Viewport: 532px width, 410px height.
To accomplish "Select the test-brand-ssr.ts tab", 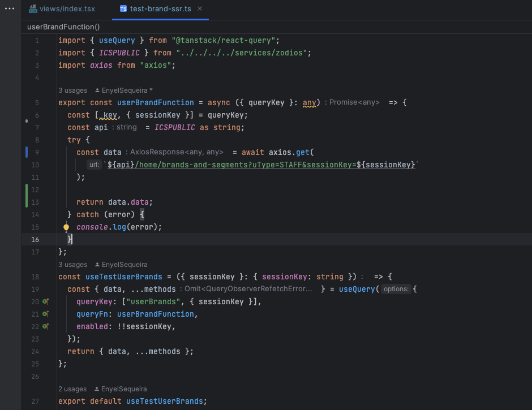I will pyautogui.click(x=161, y=9).
